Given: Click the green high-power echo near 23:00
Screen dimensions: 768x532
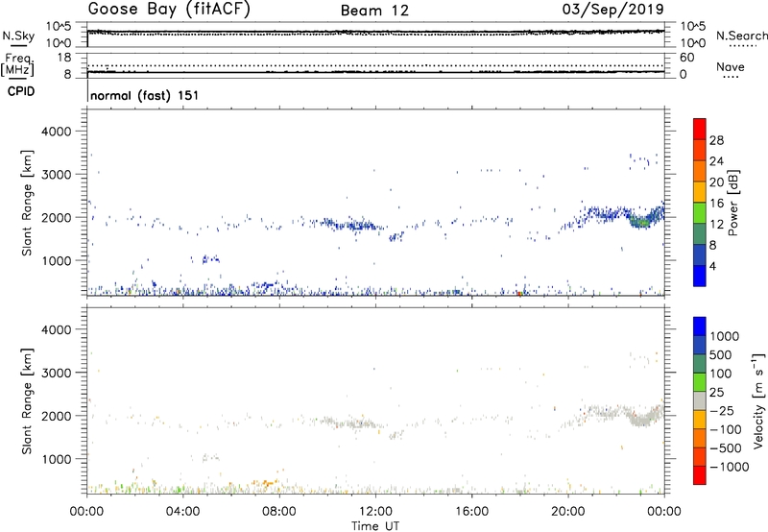Looking at the screenshot, I should click(x=640, y=222).
